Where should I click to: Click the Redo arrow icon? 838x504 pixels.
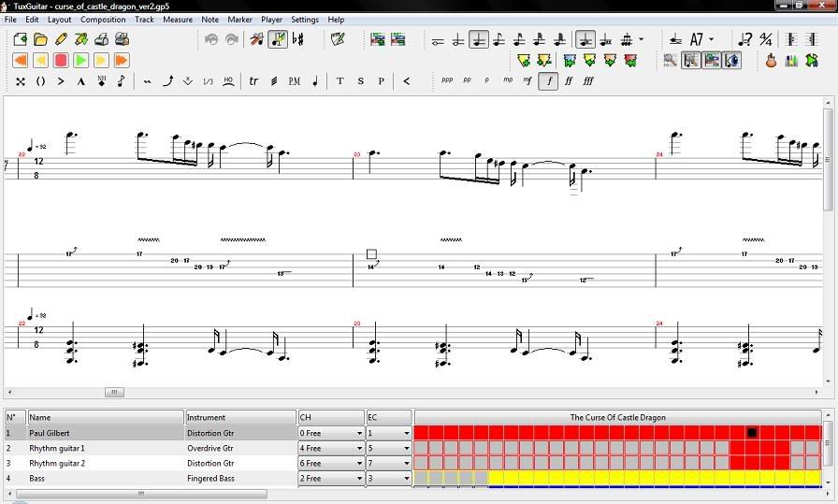pyautogui.click(x=232, y=39)
